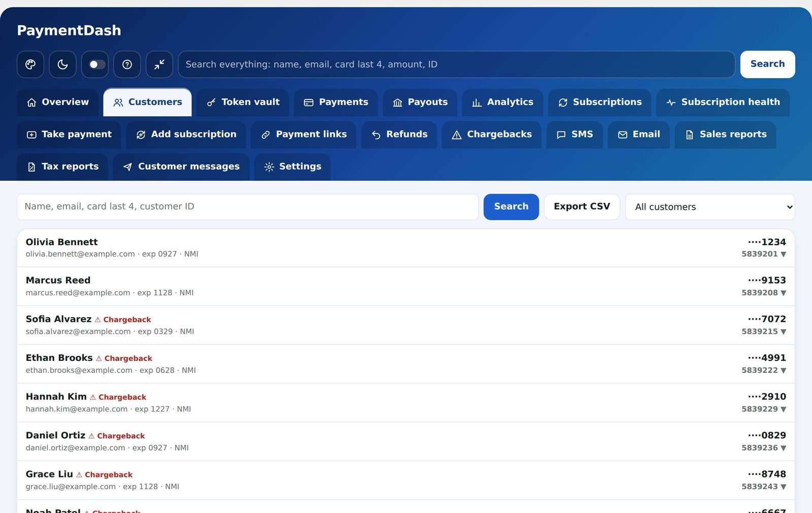Image resolution: width=812 pixels, height=513 pixels.
Task: Open the Payouts tab
Action: click(x=420, y=102)
